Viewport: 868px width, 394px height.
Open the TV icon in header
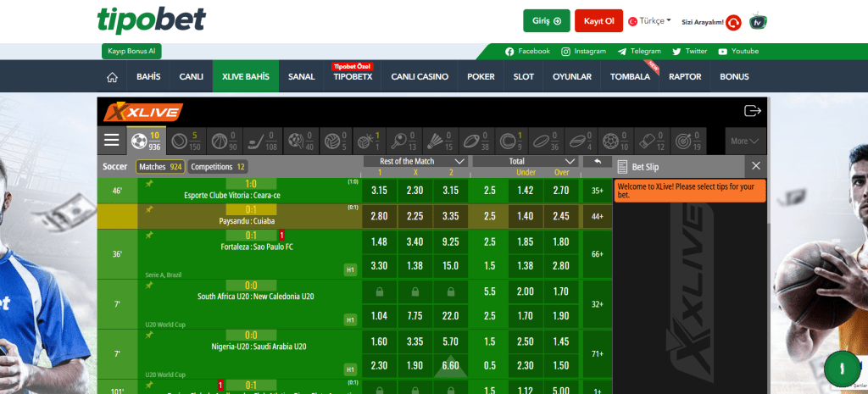click(x=759, y=22)
